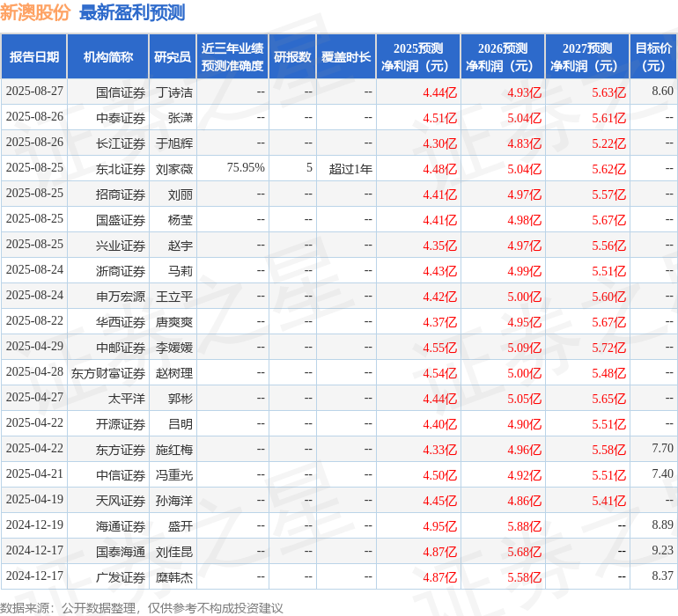Screen dimensions: 678x616
Task: Click the 机构简称 column header
Action: 108,56
